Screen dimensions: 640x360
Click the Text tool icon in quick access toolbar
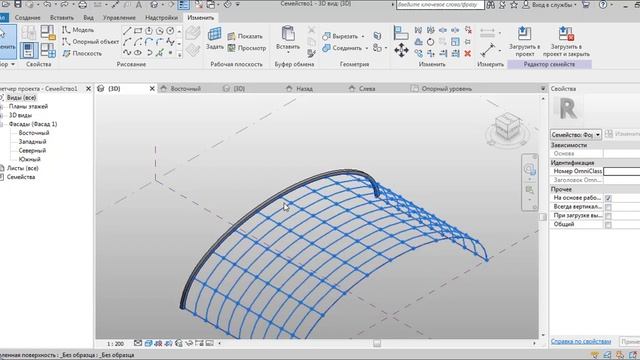pos(138,4)
